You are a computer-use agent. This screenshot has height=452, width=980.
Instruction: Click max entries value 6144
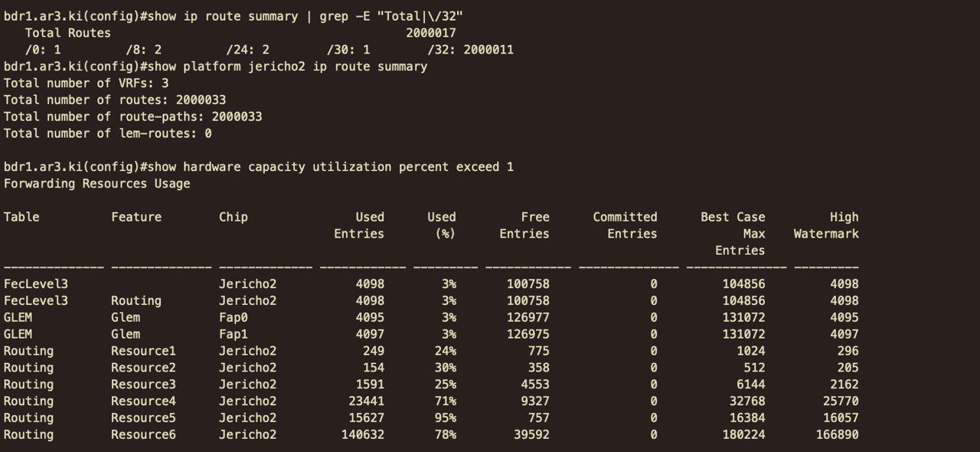(x=751, y=385)
